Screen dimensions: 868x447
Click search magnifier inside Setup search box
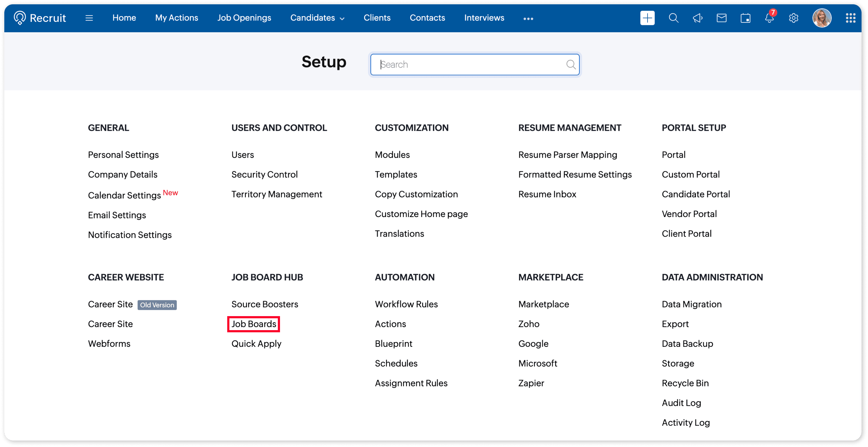(570, 64)
